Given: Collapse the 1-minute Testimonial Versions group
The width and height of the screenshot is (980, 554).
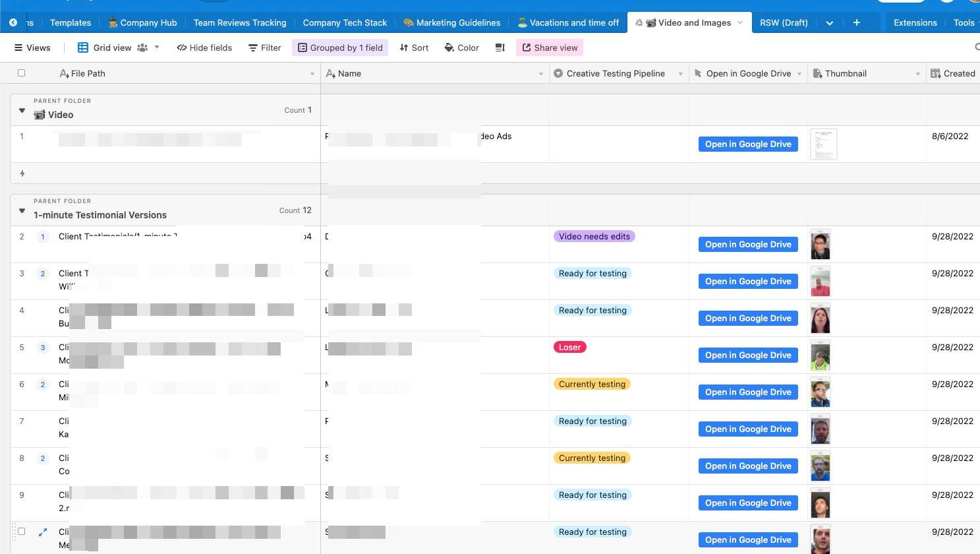Looking at the screenshot, I should pyautogui.click(x=22, y=211).
